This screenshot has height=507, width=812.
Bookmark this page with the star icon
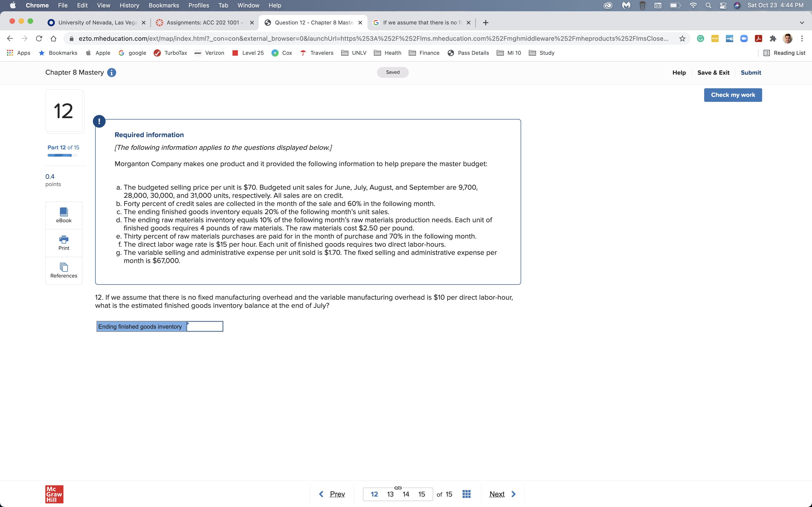pyautogui.click(x=682, y=38)
